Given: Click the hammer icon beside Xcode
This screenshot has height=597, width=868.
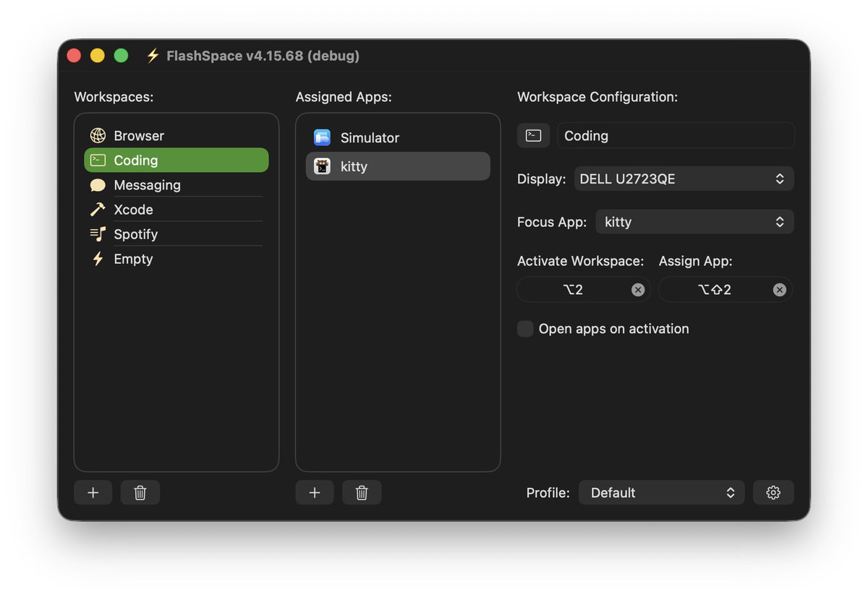Looking at the screenshot, I should click(x=98, y=210).
